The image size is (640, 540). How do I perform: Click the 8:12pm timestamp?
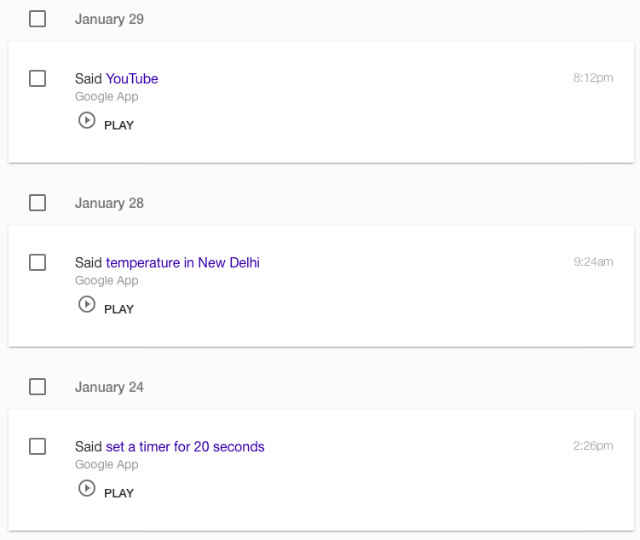(x=593, y=78)
